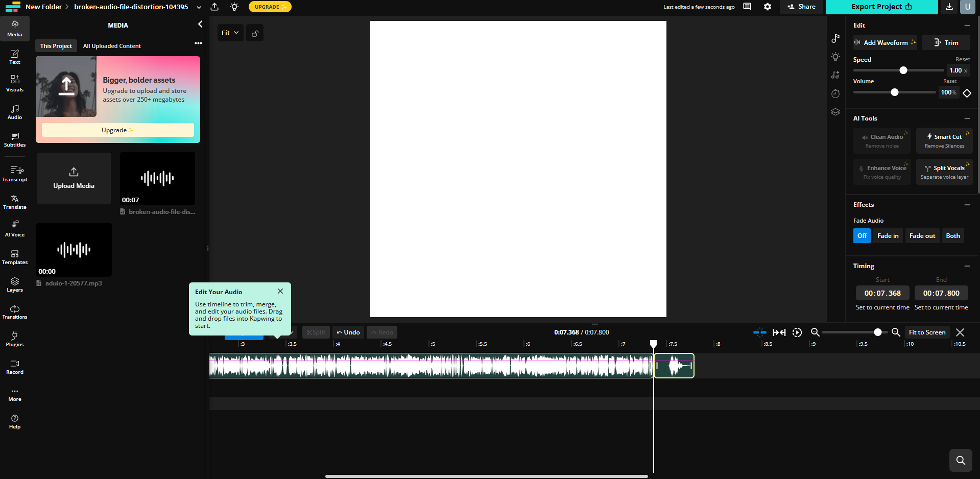Click the Export Project button
The height and width of the screenshot is (479, 980).
[x=881, y=7]
